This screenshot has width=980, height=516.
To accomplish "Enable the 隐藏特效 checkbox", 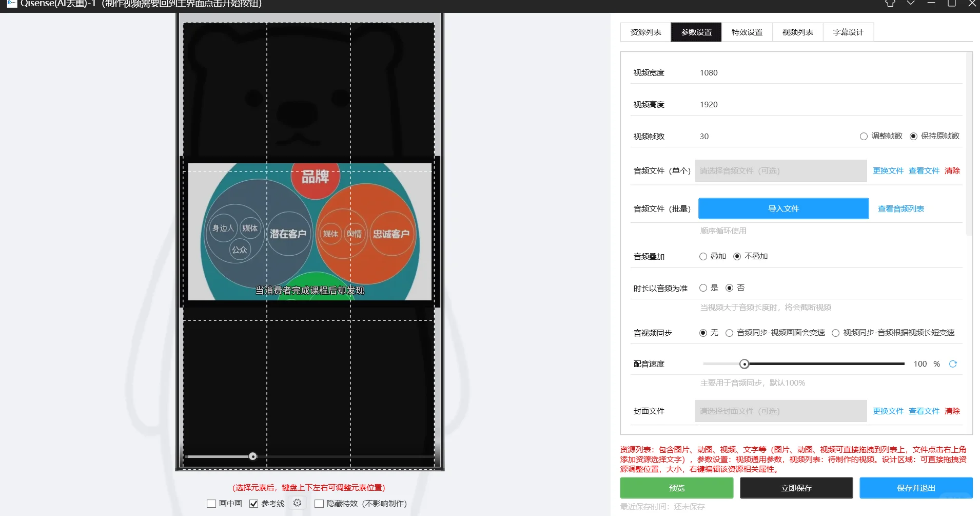I will 318,503.
